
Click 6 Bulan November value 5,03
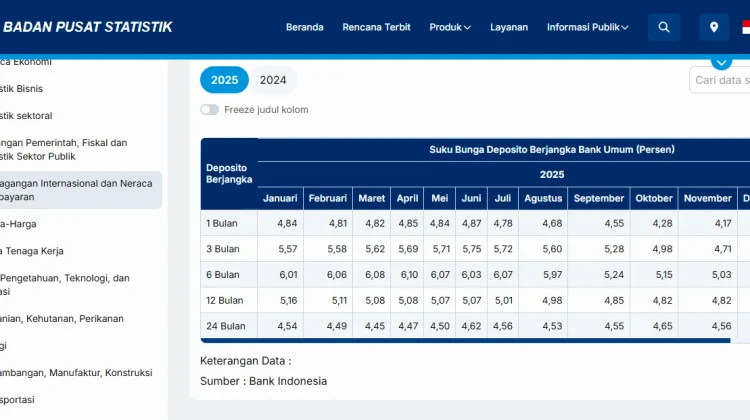tap(721, 275)
